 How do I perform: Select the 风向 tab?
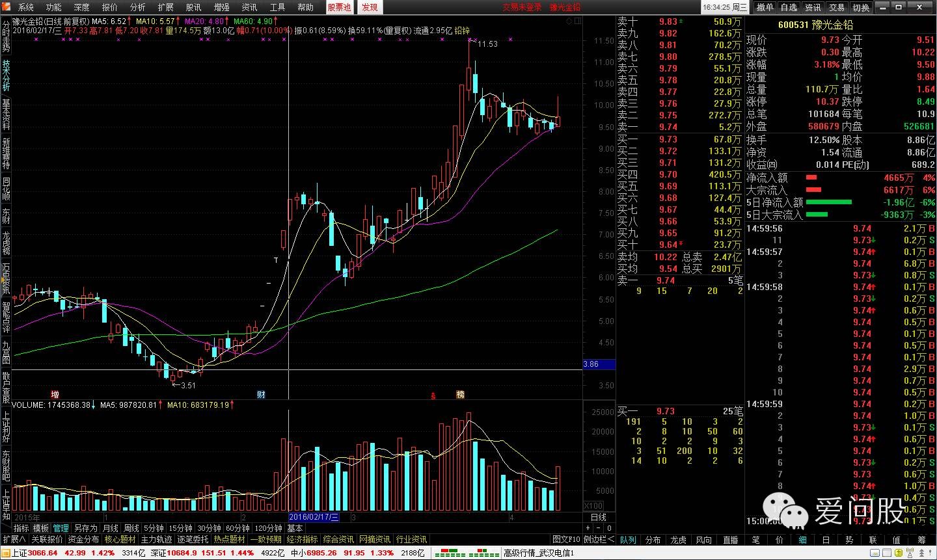(x=704, y=540)
